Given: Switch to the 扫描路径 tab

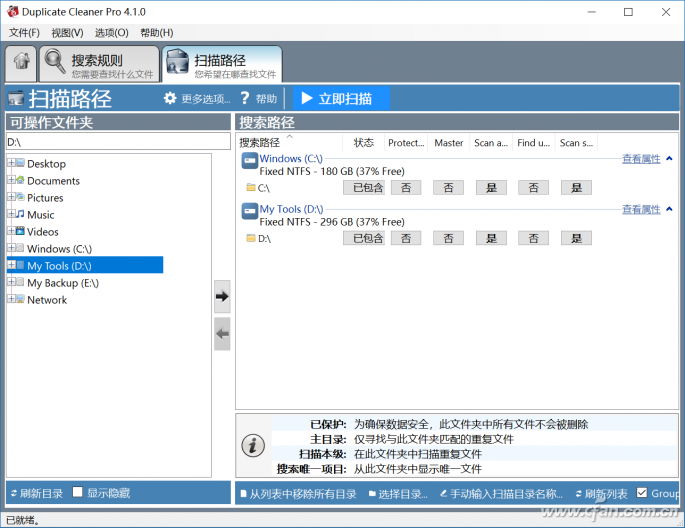Looking at the screenshot, I should click(x=222, y=64).
